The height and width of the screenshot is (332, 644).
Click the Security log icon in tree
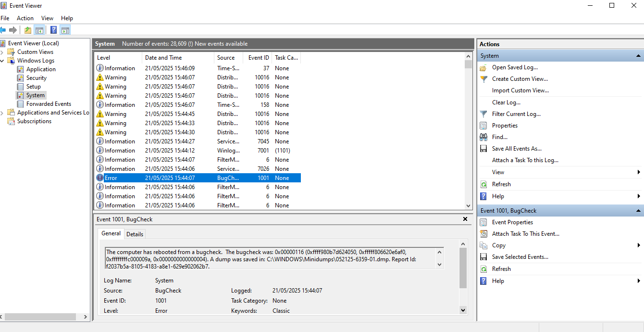pyautogui.click(x=20, y=78)
